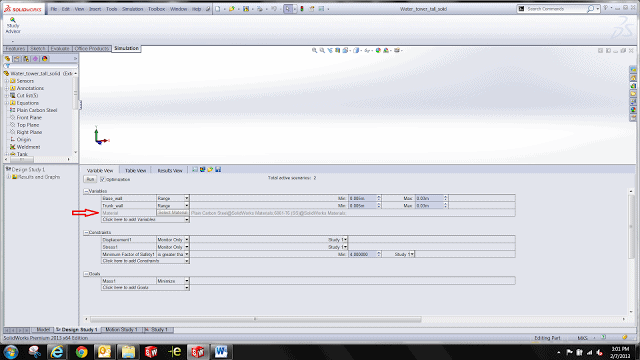The image size is (640, 360).
Task: Open Google Chrome from the taskbar
Action: [81, 351]
